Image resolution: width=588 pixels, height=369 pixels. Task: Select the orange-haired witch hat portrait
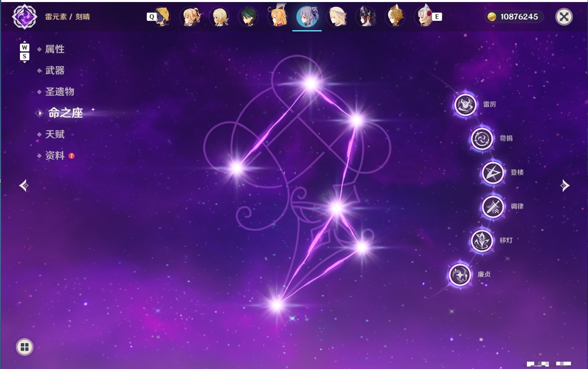(x=278, y=16)
